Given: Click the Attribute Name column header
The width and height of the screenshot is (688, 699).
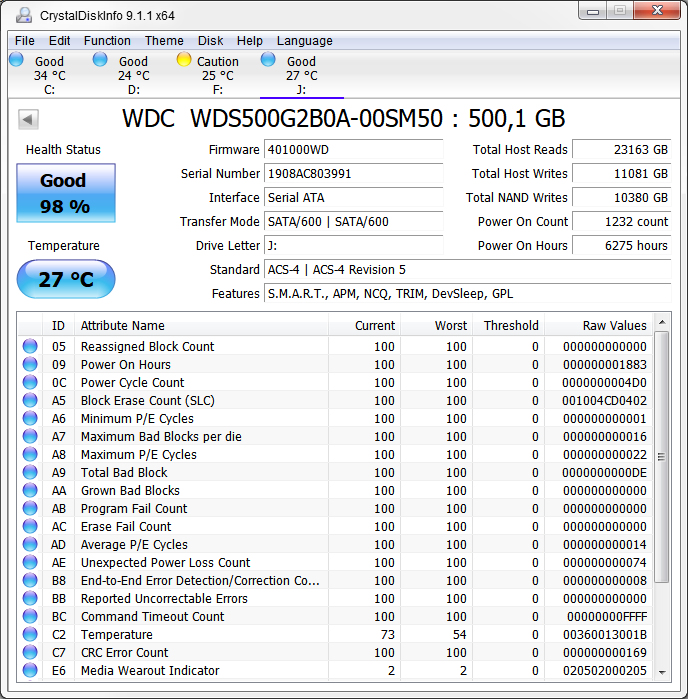Looking at the screenshot, I should pos(201,325).
